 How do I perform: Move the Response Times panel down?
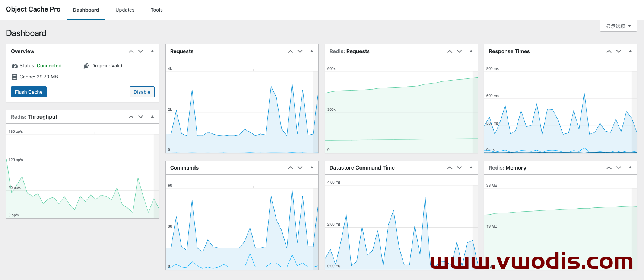[x=619, y=51]
